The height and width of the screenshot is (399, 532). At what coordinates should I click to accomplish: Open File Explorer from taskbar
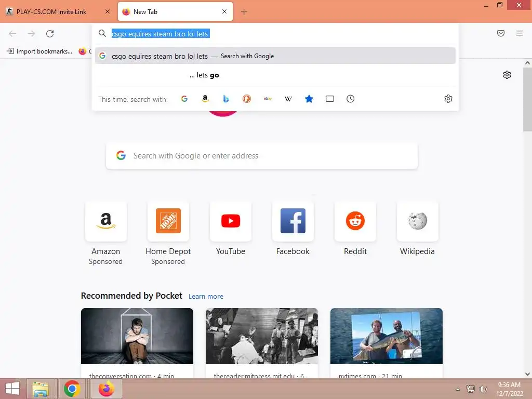tap(41, 389)
